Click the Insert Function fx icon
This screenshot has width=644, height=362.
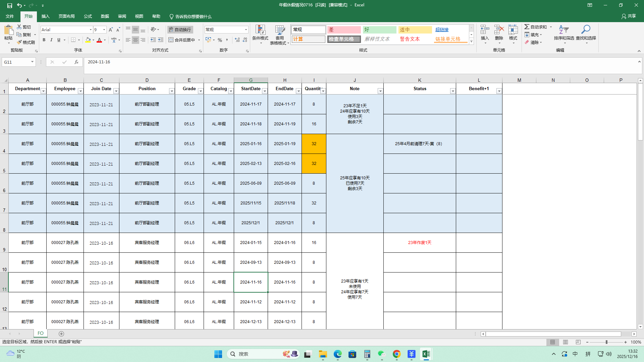76,62
